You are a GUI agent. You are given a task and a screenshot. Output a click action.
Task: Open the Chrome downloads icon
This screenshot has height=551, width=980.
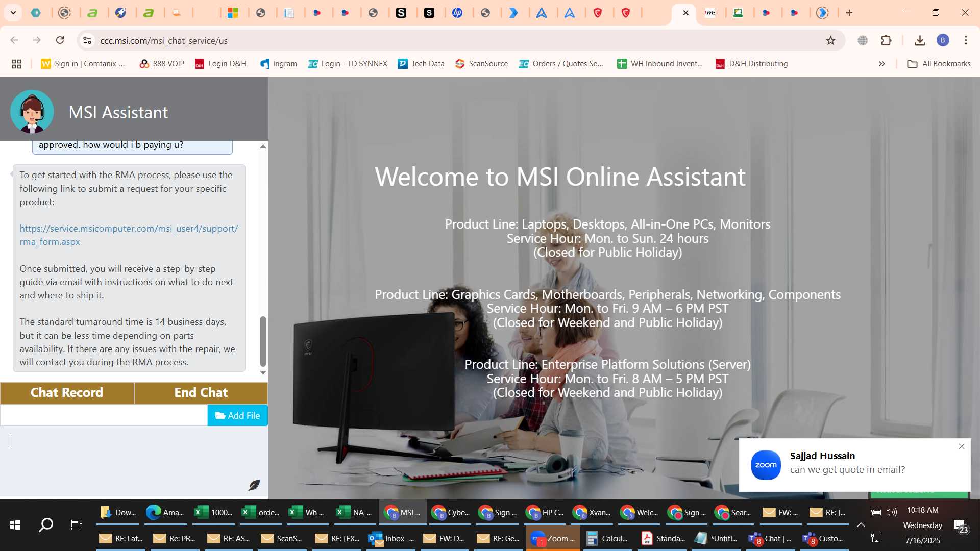point(920,40)
